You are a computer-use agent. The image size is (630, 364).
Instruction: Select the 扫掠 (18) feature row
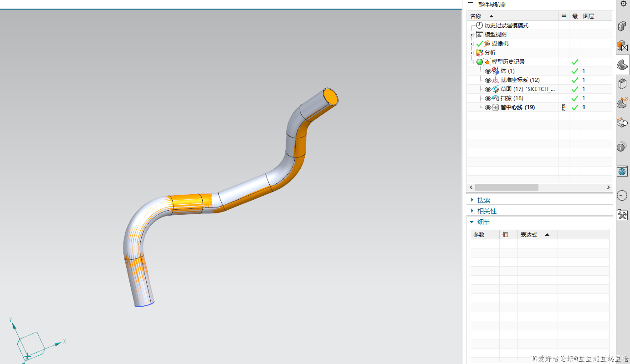[x=539, y=98]
